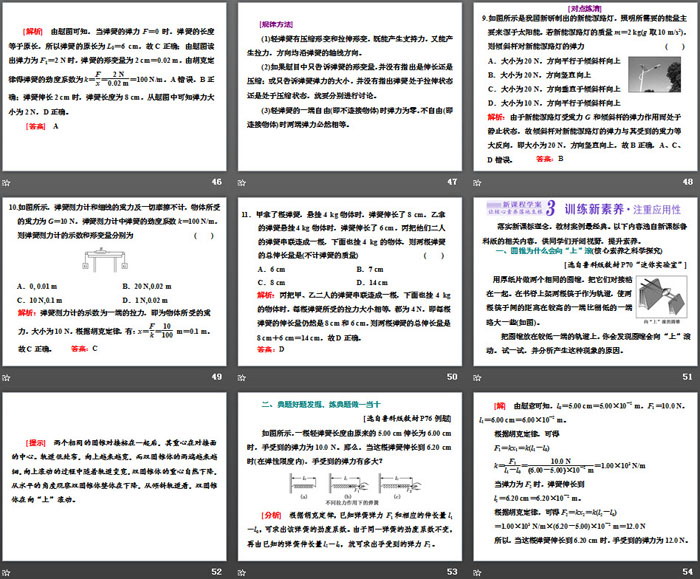
Task: Click slide number 52 label
Action: point(217,571)
